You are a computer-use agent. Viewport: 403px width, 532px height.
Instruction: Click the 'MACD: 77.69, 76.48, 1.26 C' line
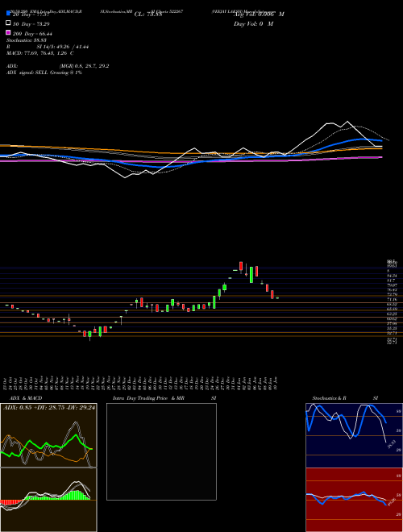click(40, 53)
